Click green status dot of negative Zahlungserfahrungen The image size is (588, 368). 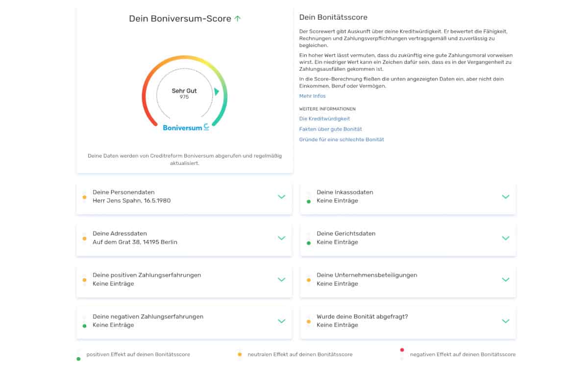click(84, 326)
